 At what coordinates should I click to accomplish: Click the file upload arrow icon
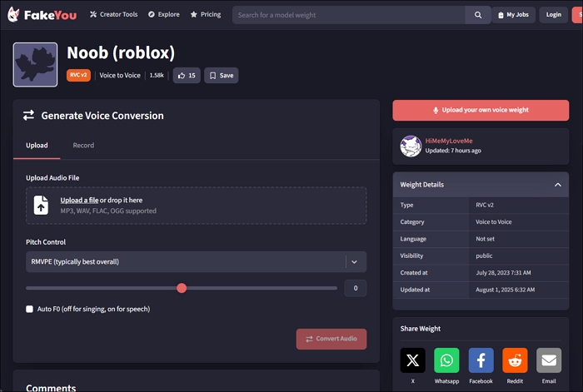41,205
